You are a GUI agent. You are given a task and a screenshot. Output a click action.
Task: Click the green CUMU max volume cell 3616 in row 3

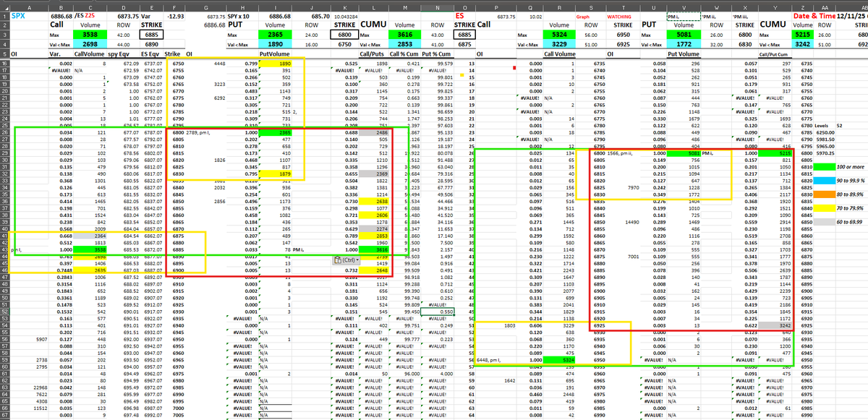(x=406, y=34)
